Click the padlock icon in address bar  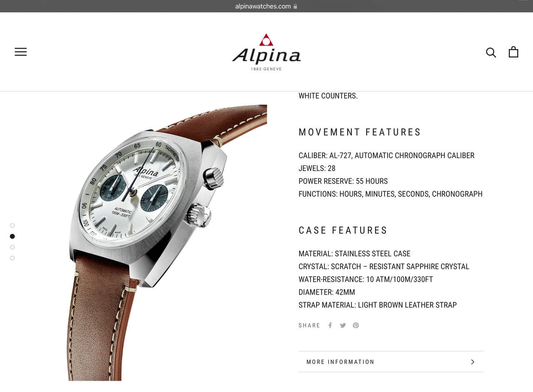(295, 6)
